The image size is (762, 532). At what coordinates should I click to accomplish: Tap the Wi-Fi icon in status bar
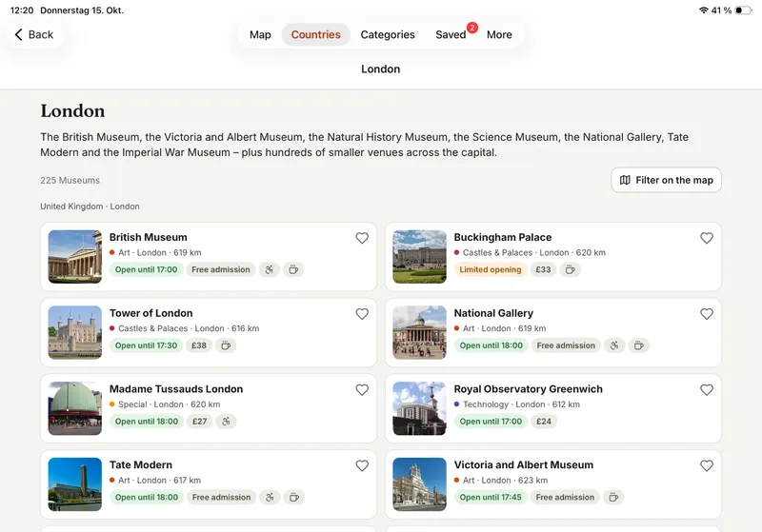704,10
